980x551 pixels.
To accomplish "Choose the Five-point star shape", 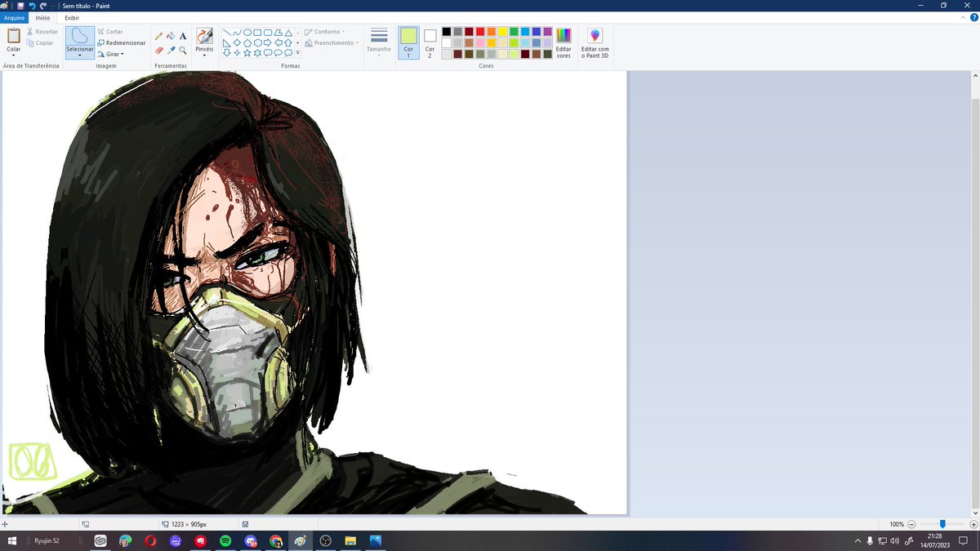I will coord(247,52).
